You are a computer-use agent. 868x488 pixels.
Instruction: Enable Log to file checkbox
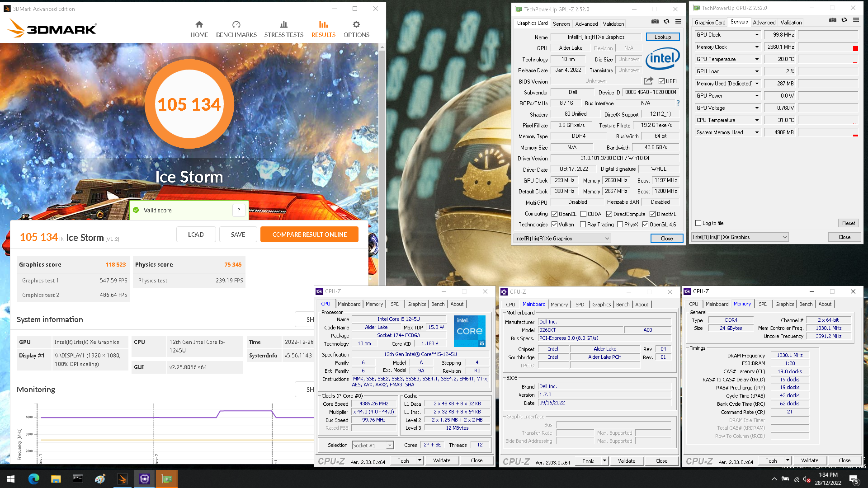pyautogui.click(x=698, y=223)
